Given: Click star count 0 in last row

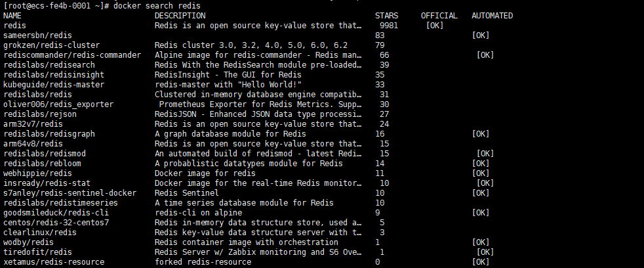Looking at the screenshot, I should (378, 262).
